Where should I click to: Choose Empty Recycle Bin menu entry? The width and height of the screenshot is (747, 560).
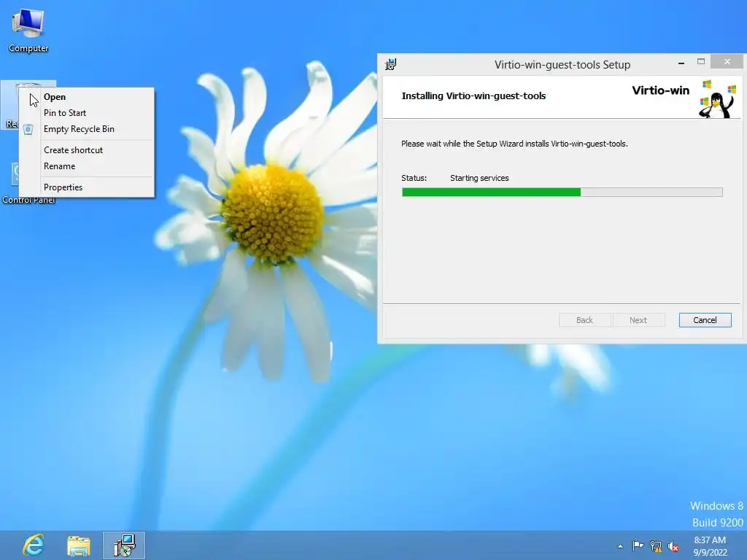coord(86,129)
